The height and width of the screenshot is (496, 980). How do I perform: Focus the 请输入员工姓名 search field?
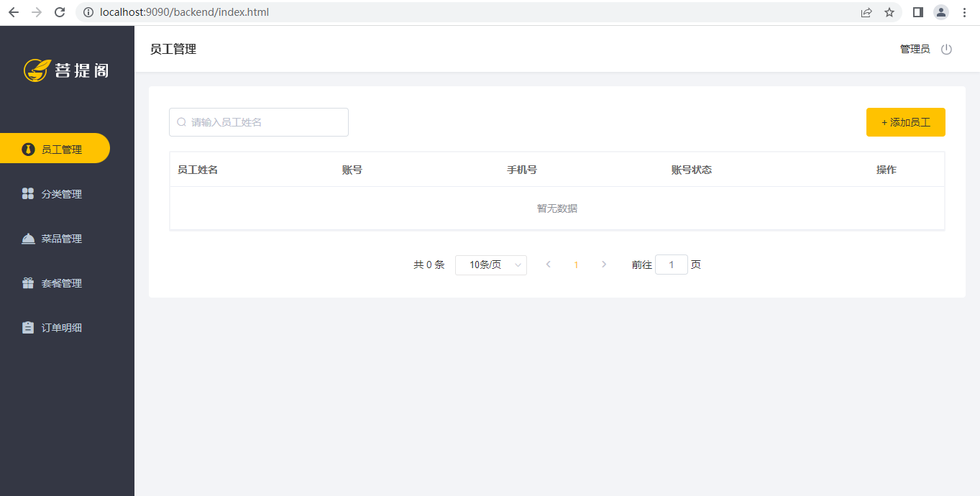click(266, 122)
